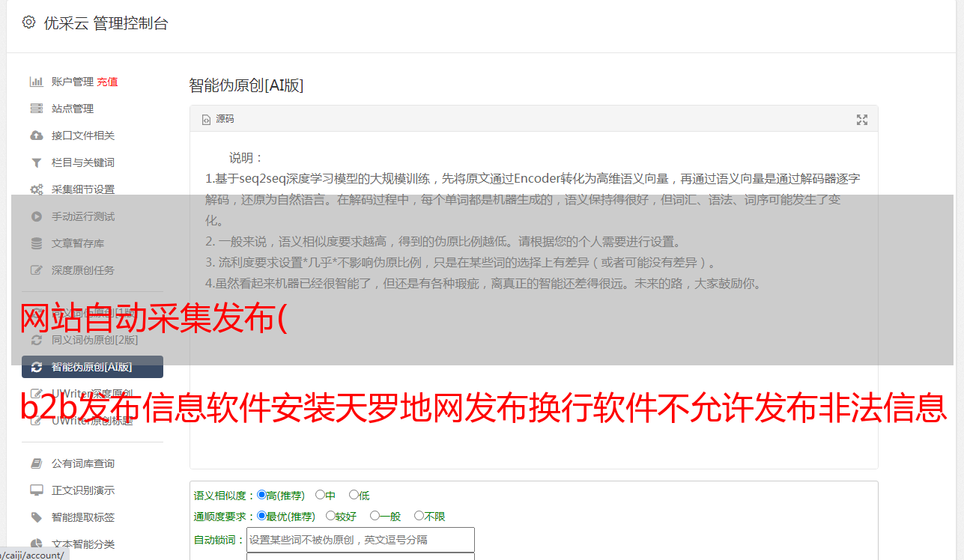Image resolution: width=964 pixels, height=560 pixels.
Task: Click the 接口文件相关 cloud upload icon
Action: (x=36, y=136)
